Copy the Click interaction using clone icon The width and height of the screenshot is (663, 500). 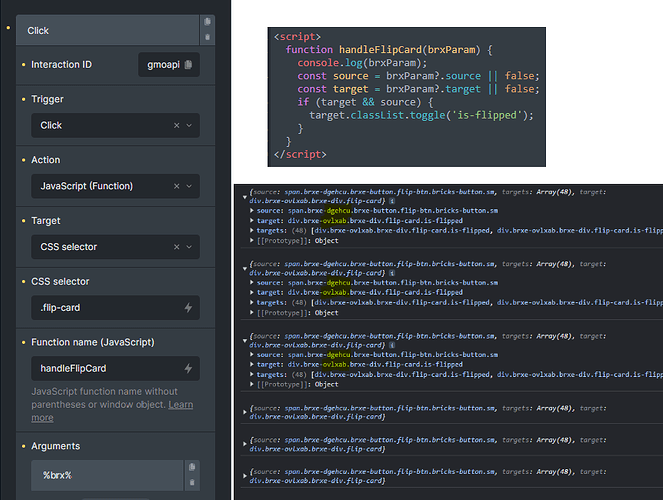[x=207, y=22]
